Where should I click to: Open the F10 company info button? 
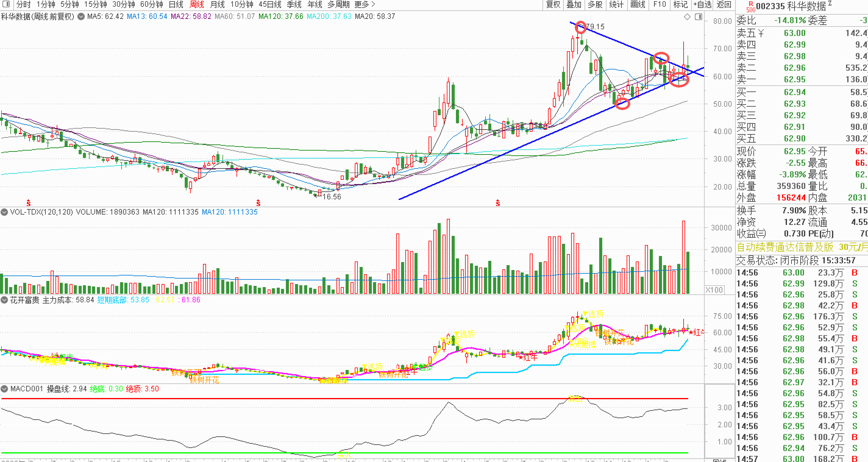click(x=660, y=4)
